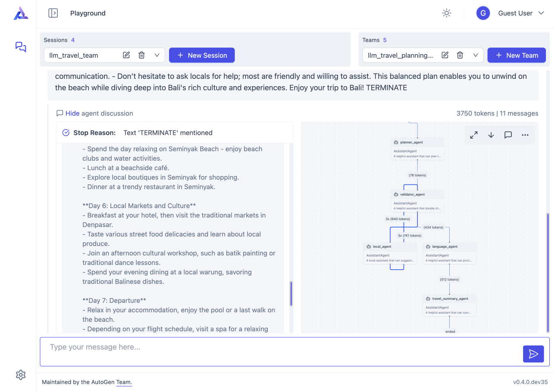Image resolution: width=558 pixels, height=392 pixels.
Task: Expand the teams dropdown
Action: pyautogui.click(x=476, y=55)
